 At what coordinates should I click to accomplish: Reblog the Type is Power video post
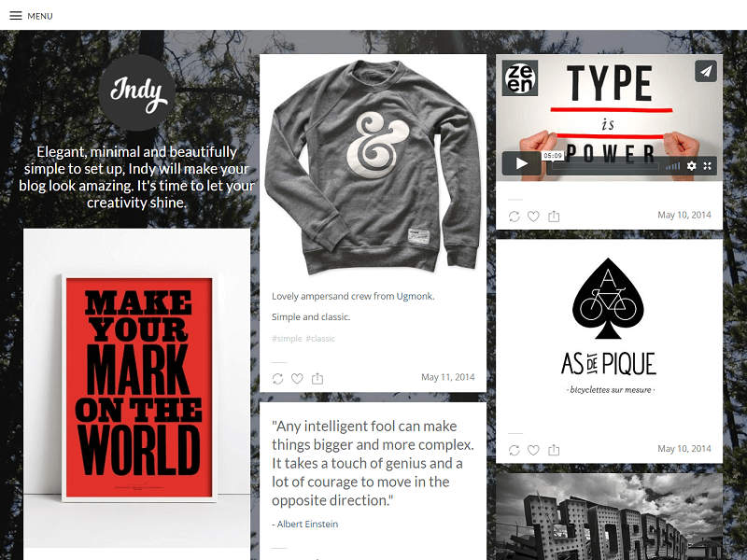pos(514,217)
